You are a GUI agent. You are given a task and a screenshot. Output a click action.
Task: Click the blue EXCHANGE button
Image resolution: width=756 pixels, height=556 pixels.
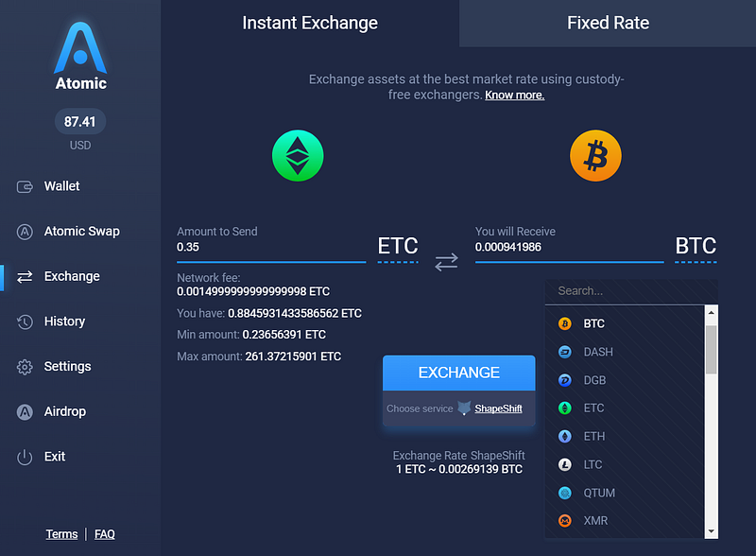point(459,373)
